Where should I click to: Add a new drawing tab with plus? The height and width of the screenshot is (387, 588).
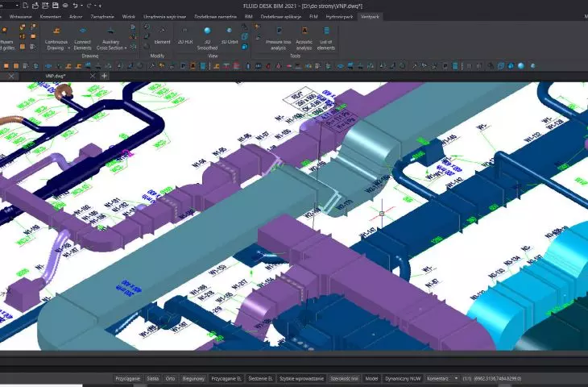point(104,76)
